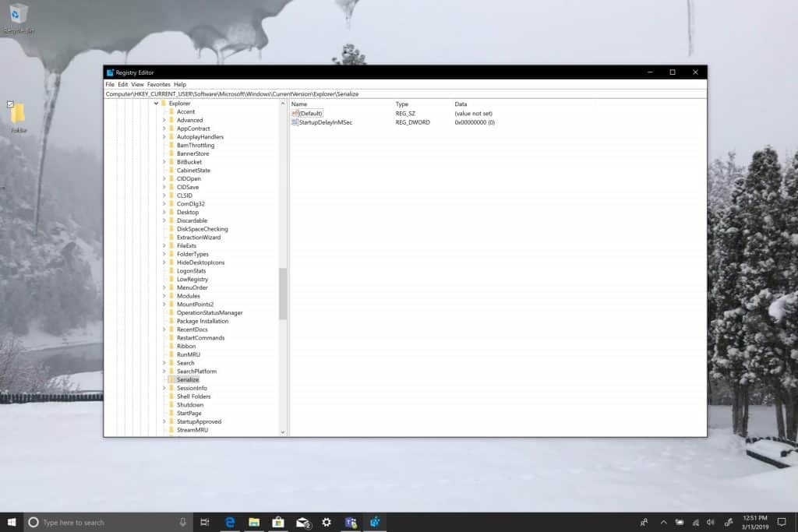
Task: Open the Edit menu
Action: (122, 84)
